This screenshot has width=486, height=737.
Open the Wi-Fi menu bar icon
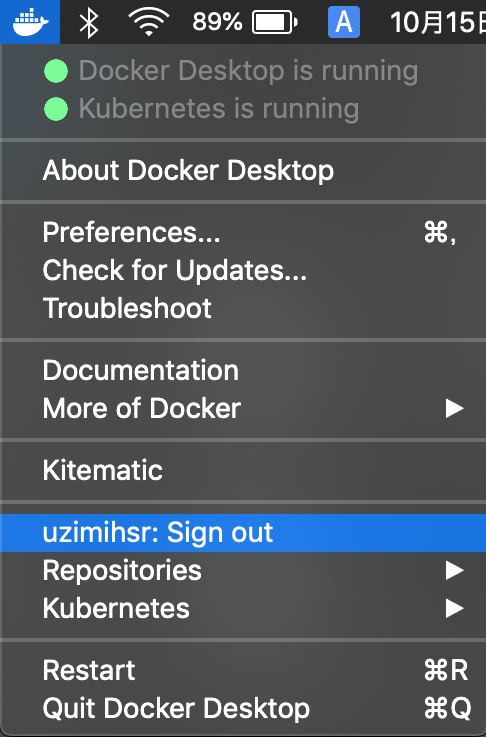point(149,22)
